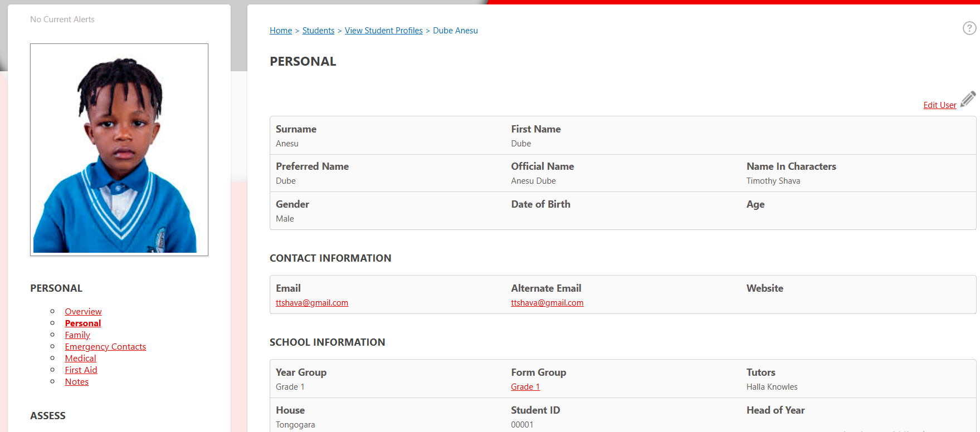Select the Preferred Name value Dube
The height and width of the screenshot is (432, 980).
tap(286, 181)
